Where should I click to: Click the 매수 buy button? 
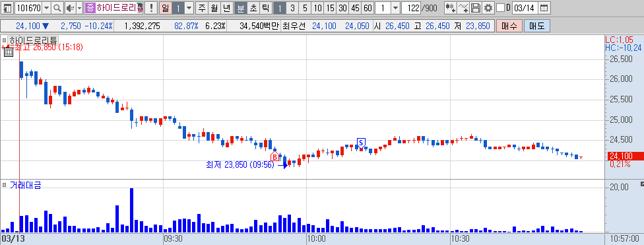coord(509,26)
